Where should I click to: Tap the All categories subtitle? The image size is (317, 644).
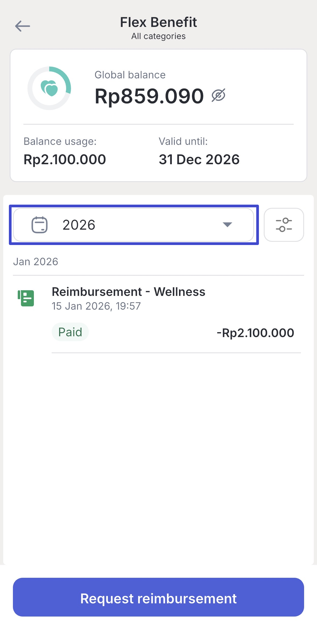point(158,36)
